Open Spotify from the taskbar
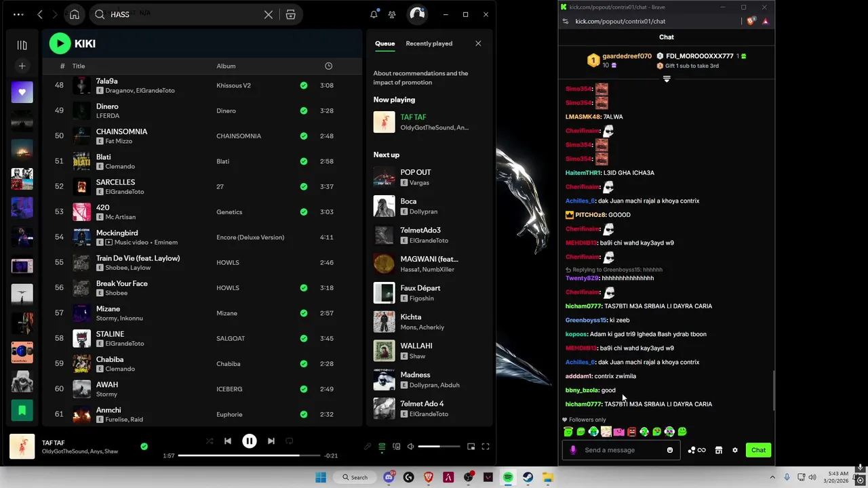The height and width of the screenshot is (488, 868). pyautogui.click(x=508, y=477)
